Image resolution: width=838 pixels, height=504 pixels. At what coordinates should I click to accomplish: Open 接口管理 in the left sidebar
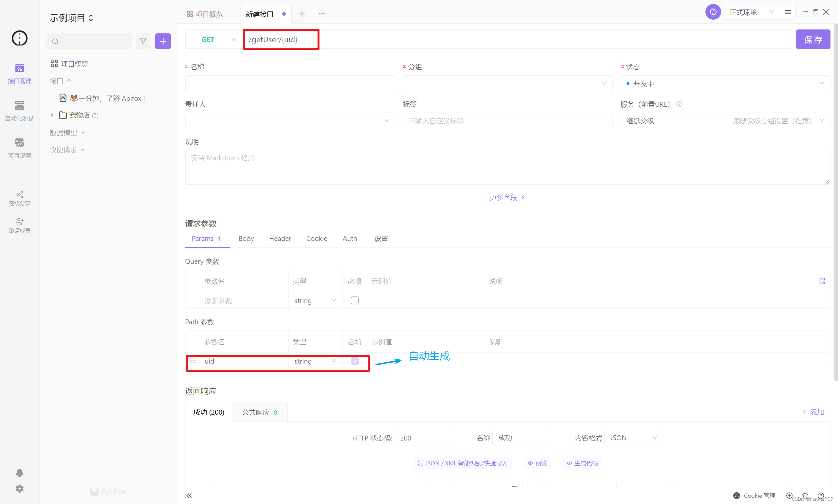tap(19, 73)
